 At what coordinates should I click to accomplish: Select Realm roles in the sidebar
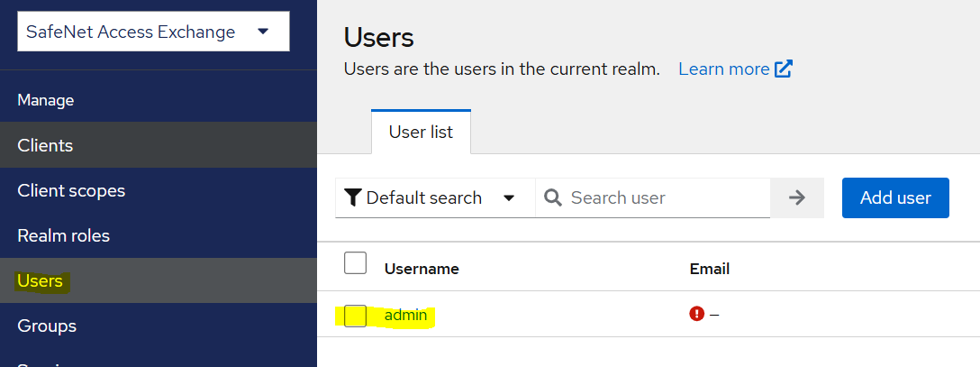[63, 235]
